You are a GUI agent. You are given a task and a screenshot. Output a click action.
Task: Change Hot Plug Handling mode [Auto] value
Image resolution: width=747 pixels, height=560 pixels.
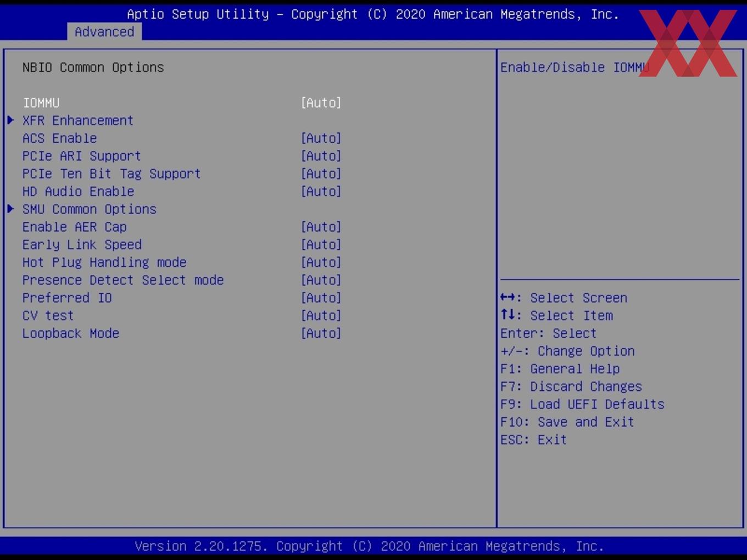click(321, 262)
